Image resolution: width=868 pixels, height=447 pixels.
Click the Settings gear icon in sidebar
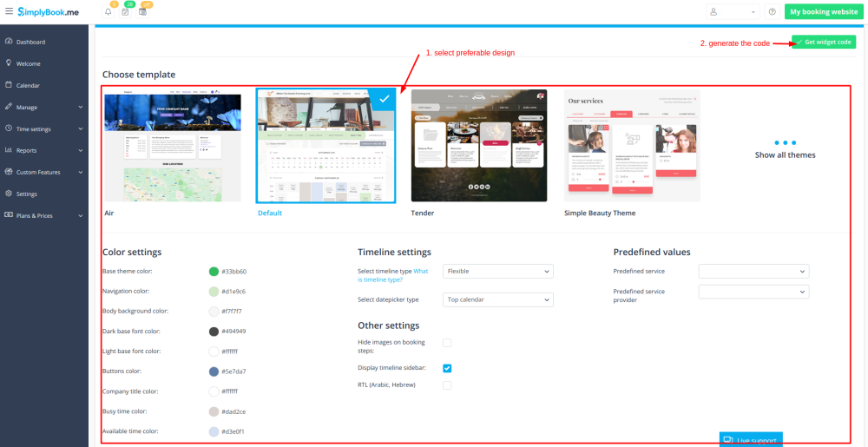pos(9,194)
